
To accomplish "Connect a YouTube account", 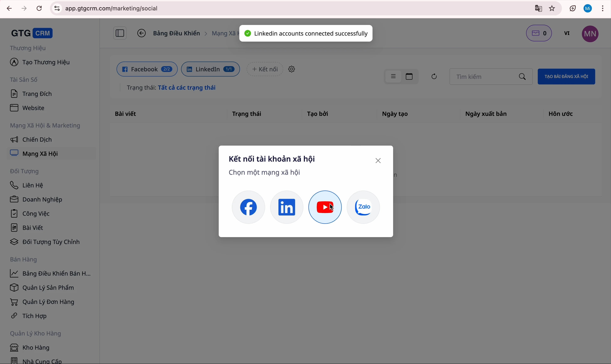I will [x=325, y=207].
